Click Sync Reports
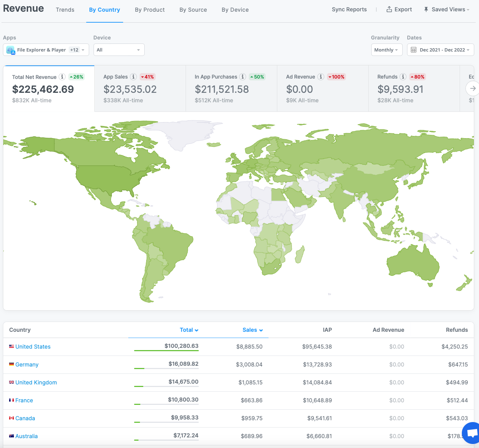The image size is (479, 448). coord(349,10)
